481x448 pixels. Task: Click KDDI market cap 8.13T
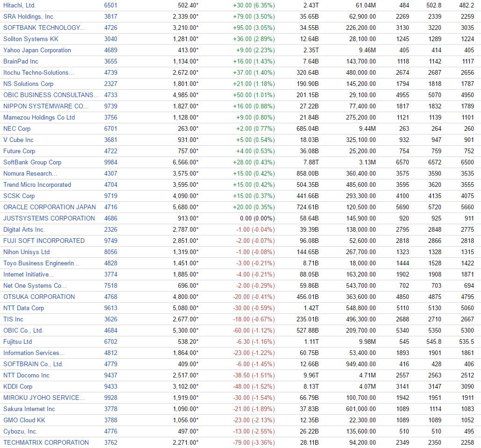click(x=311, y=387)
